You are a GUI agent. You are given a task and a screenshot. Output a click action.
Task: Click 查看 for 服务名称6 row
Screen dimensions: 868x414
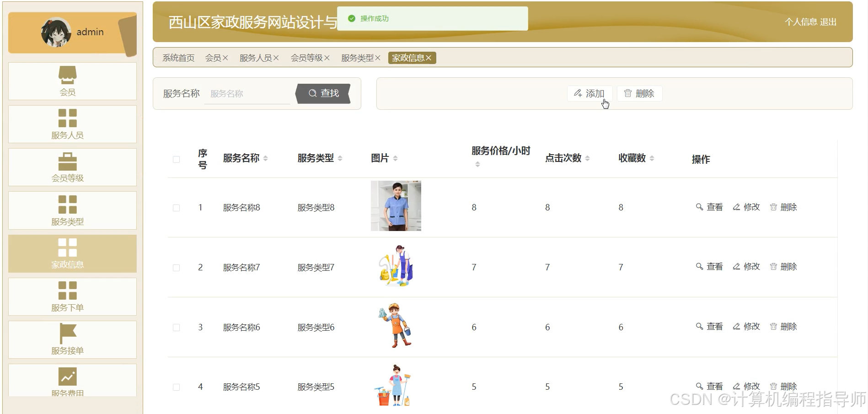pos(709,327)
